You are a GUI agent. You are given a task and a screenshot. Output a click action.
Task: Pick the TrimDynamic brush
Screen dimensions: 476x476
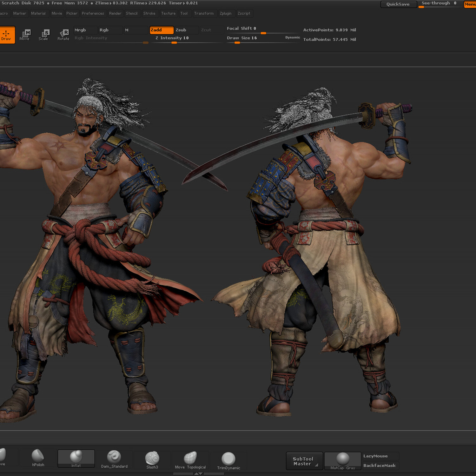click(228, 459)
